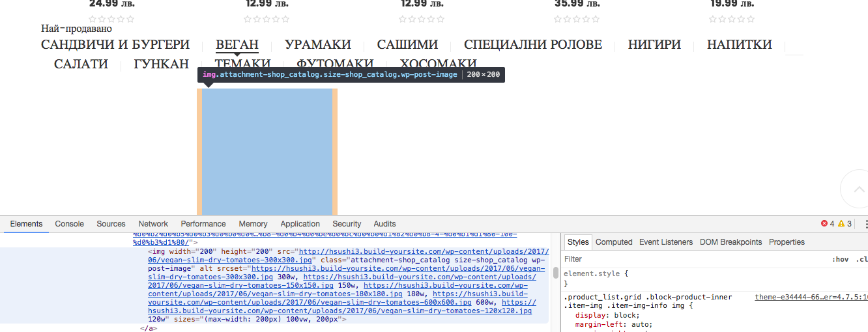Show the DOM Breakpoints tab
The height and width of the screenshot is (332, 868).
pyautogui.click(x=731, y=242)
